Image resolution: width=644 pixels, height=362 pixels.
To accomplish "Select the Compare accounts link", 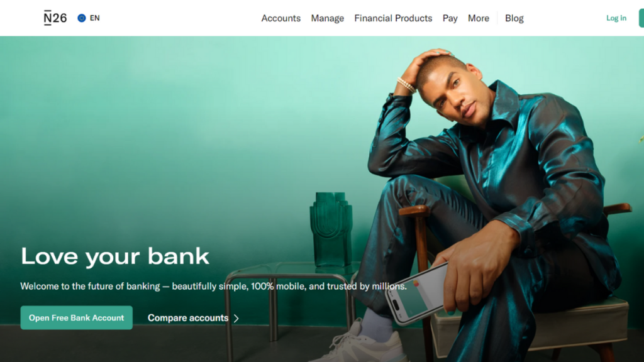I will 188,318.
